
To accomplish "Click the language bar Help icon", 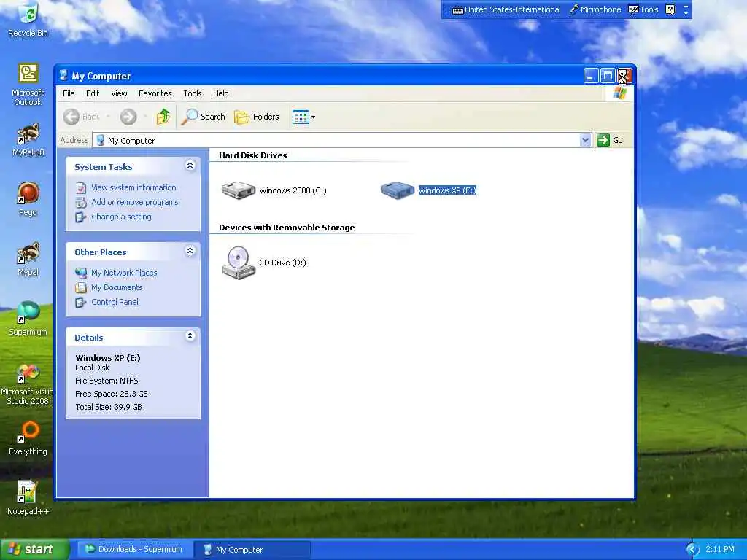I will point(670,9).
